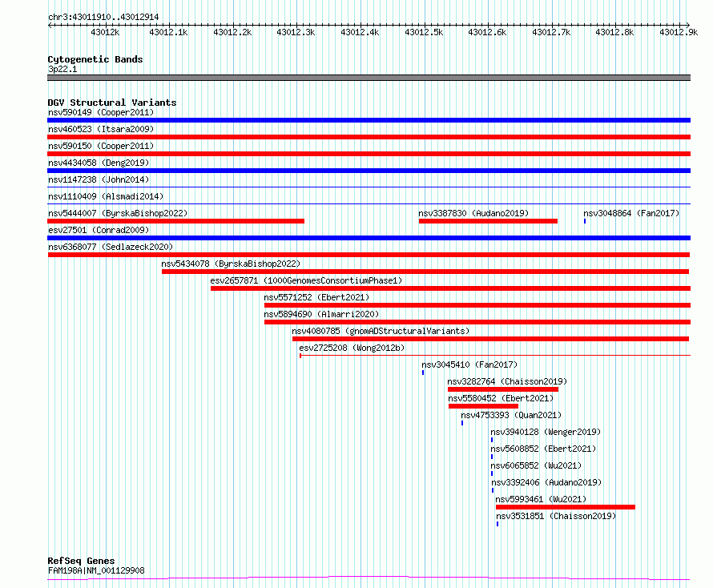Open esv27501 (Conrad2009) variant
The image size is (713, 588).
99,230
